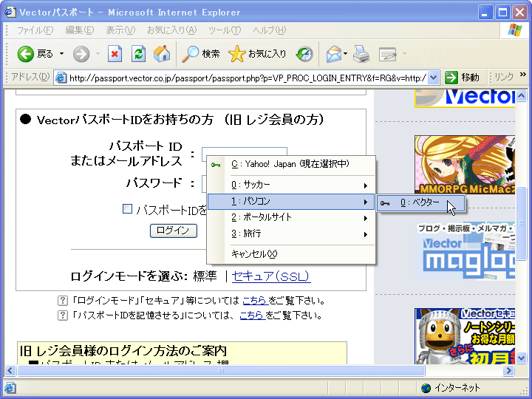
Task: Open the ファイル(F) menu
Action: click(35, 30)
